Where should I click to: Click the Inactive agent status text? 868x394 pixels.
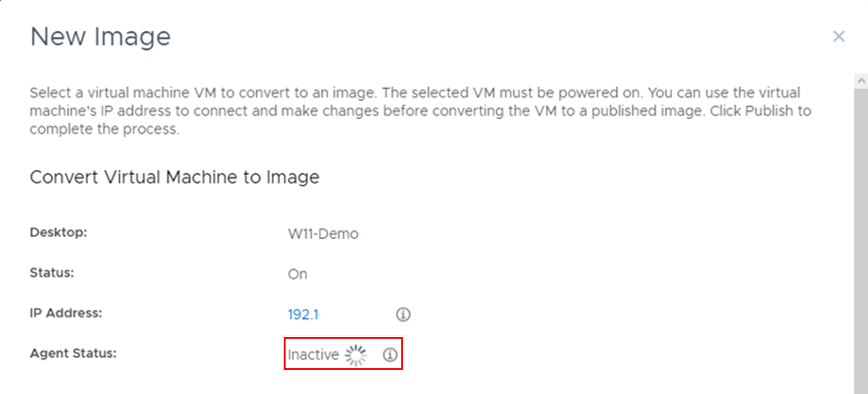coord(313,354)
